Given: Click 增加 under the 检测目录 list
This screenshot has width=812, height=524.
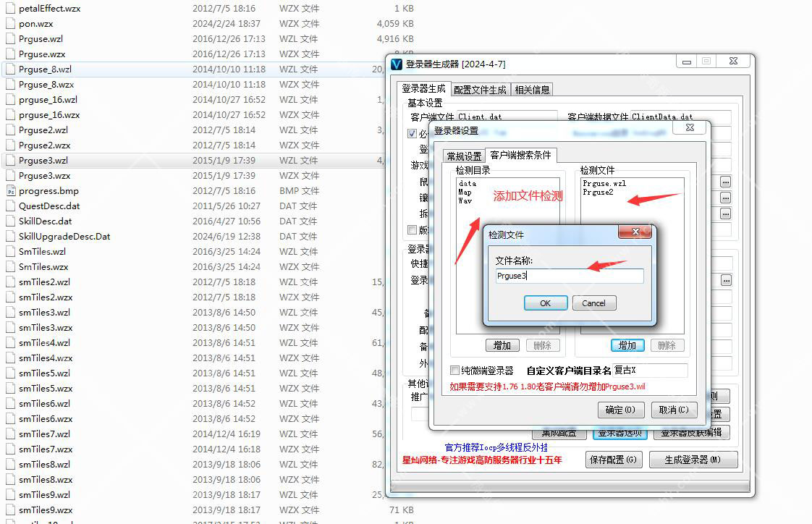Looking at the screenshot, I should (502, 345).
